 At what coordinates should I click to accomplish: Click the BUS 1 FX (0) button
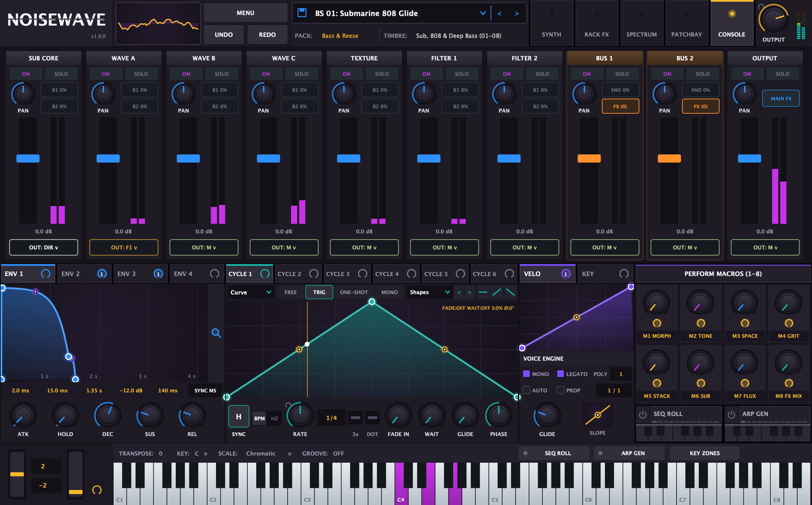pos(620,106)
